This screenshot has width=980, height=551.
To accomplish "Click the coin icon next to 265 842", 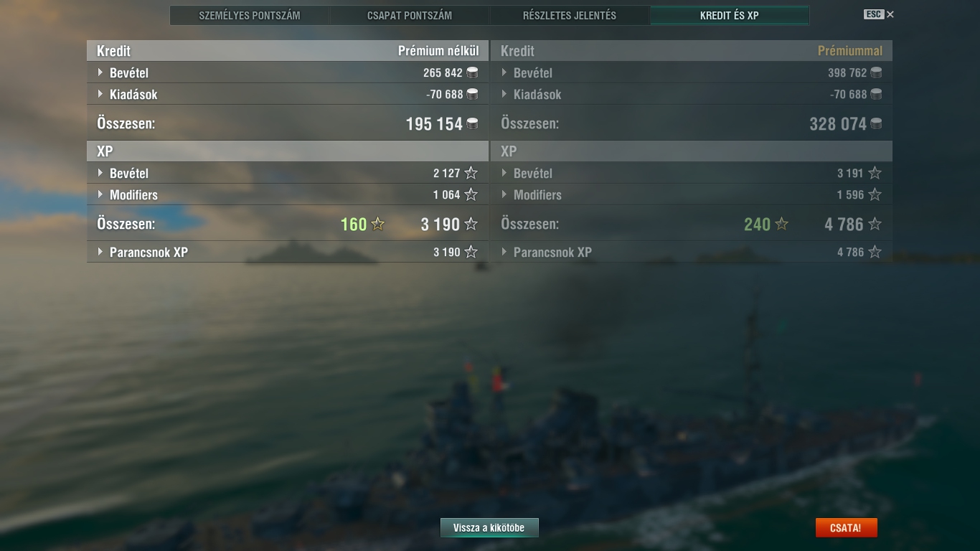I will pyautogui.click(x=472, y=72).
